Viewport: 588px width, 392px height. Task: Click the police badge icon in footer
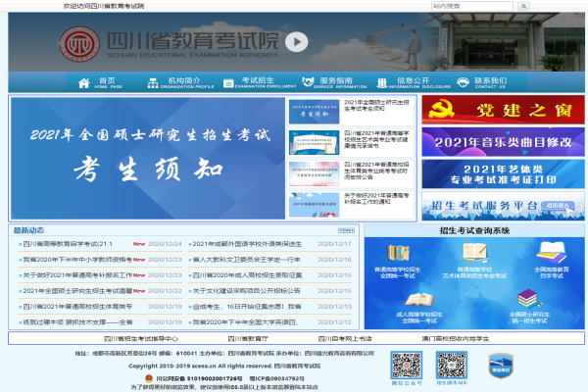[149, 378]
